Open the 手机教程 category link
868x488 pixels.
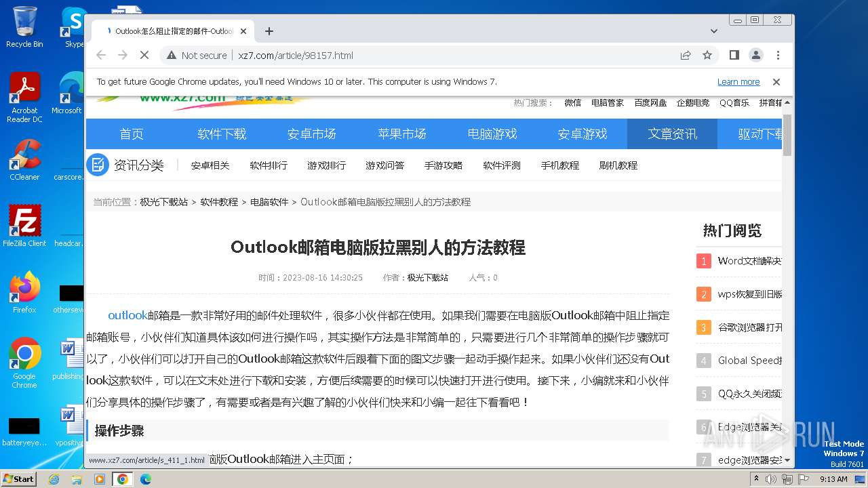[x=560, y=165]
